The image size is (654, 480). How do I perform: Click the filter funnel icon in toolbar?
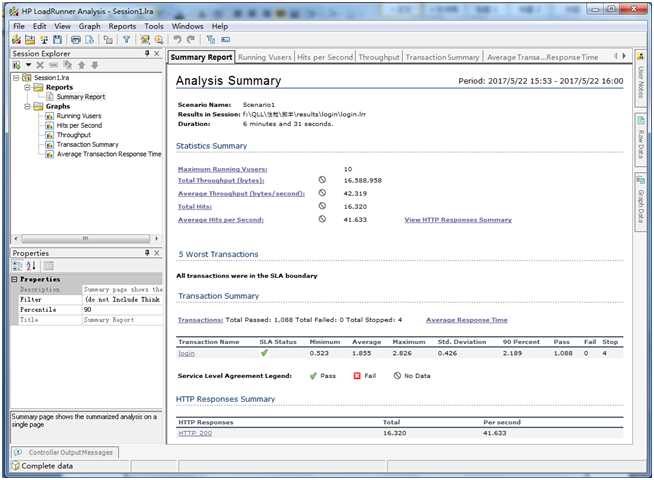[126, 40]
